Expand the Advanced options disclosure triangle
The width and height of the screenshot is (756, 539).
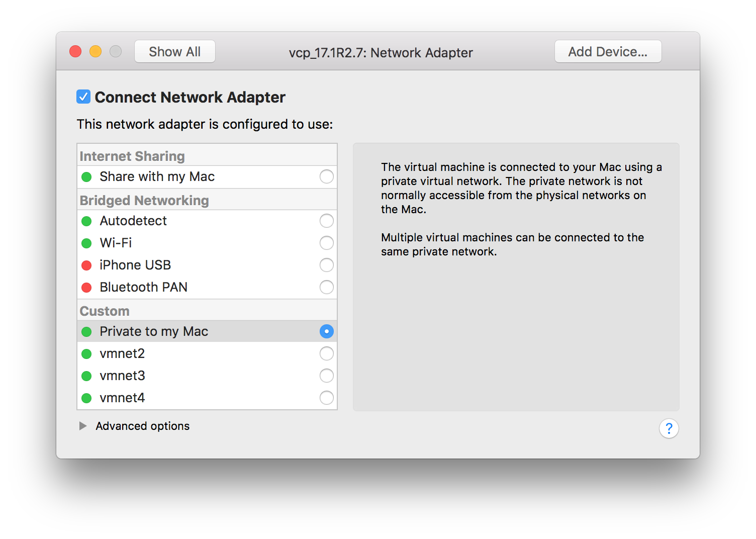tap(83, 426)
